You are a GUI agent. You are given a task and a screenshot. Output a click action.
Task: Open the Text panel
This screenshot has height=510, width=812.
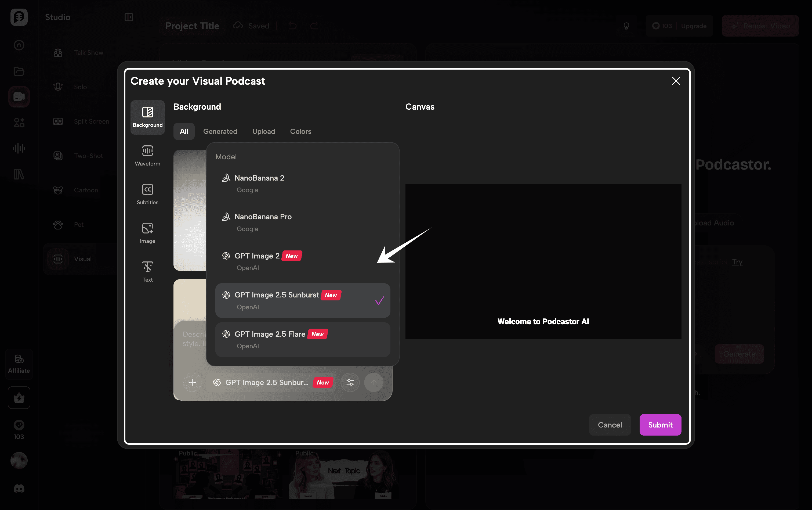tap(148, 272)
